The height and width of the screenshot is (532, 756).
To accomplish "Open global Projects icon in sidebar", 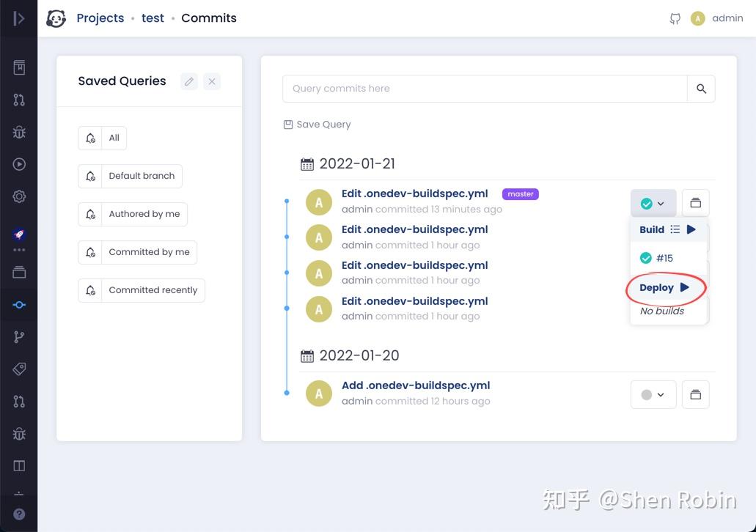I will [19, 67].
